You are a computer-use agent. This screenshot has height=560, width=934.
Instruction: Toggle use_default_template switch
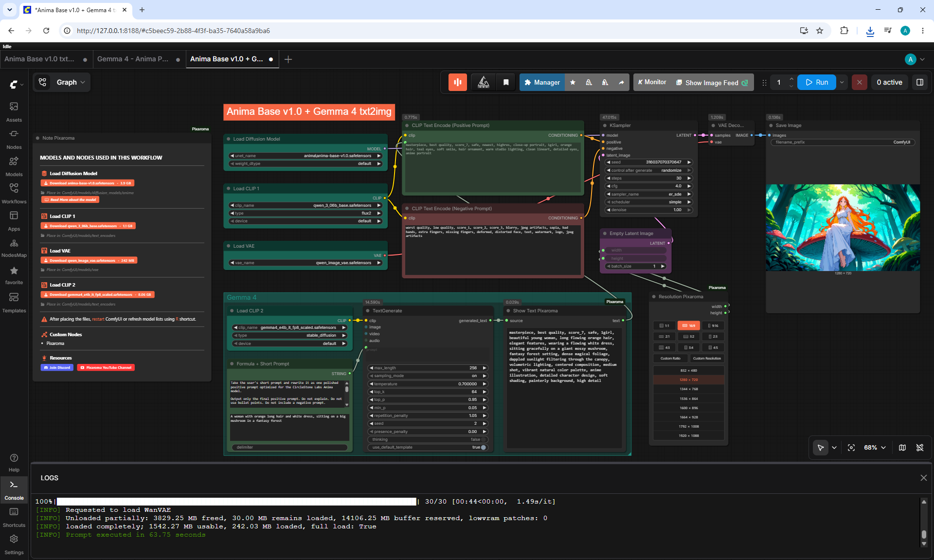pos(484,447)
